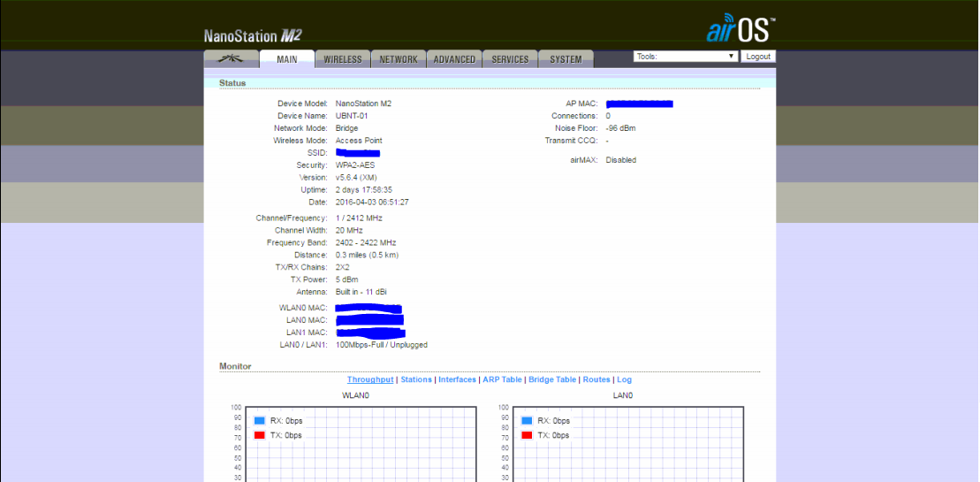The height and width of the screenshot is (482, 980).
Task: Click the TX Power value 5 dBm
Action: (347, 279)
